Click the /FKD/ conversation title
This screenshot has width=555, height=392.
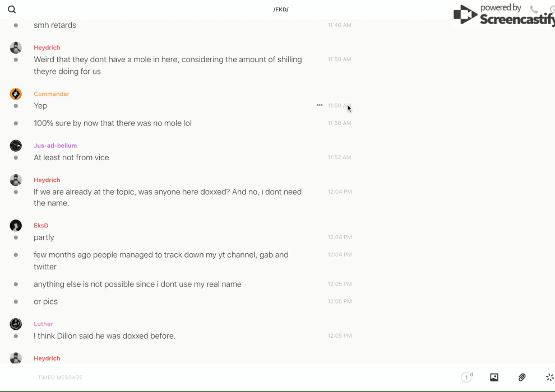281,10
